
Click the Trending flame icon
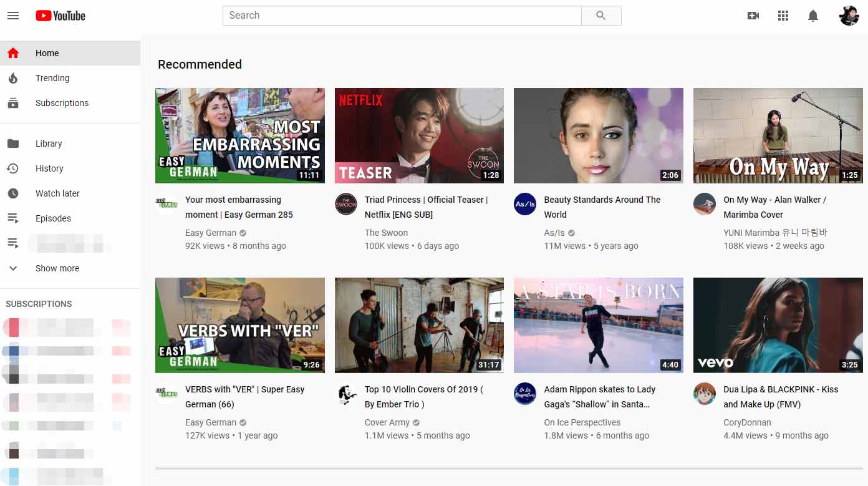coord(13,78)
